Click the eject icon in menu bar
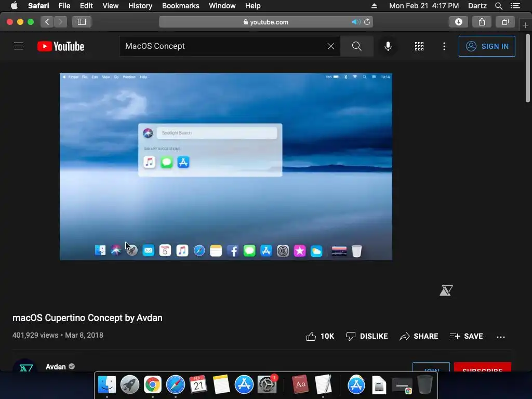Image resolution: width=532 pixels, height=399 pixels. pyautogui.click(x=374, y=6)
